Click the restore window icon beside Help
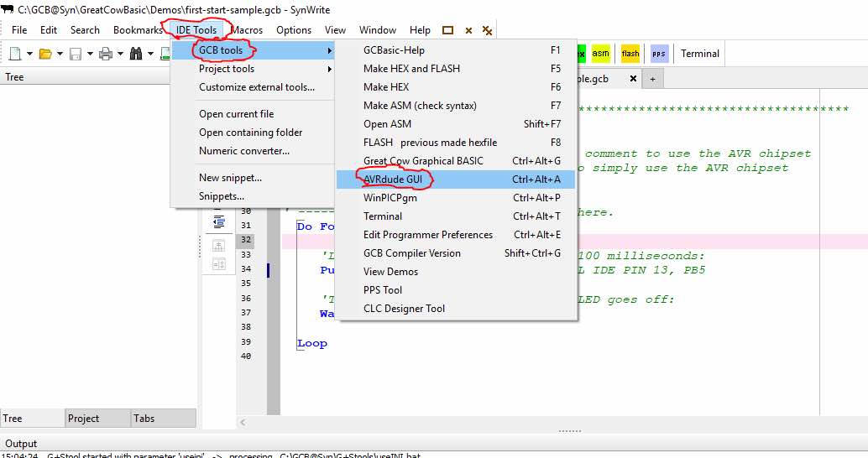This screenshot has height=458, width=868. pyautogui.click(x=447, y=30)
